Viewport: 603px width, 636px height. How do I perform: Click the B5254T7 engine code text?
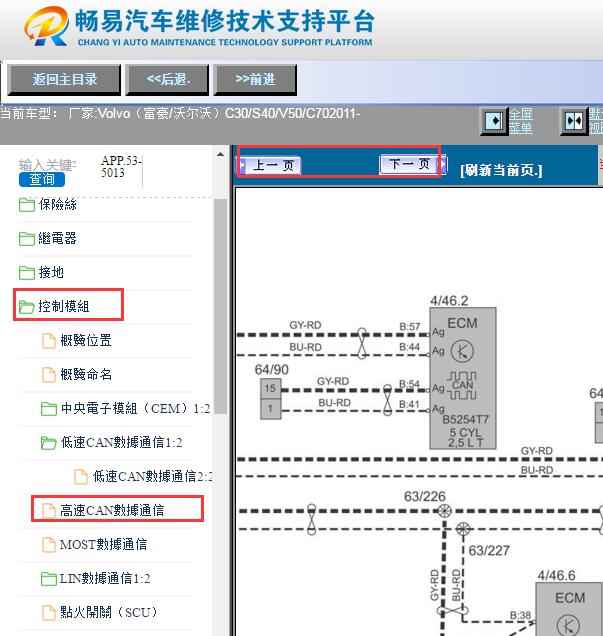pyautogui.click(x=466, y=419)
